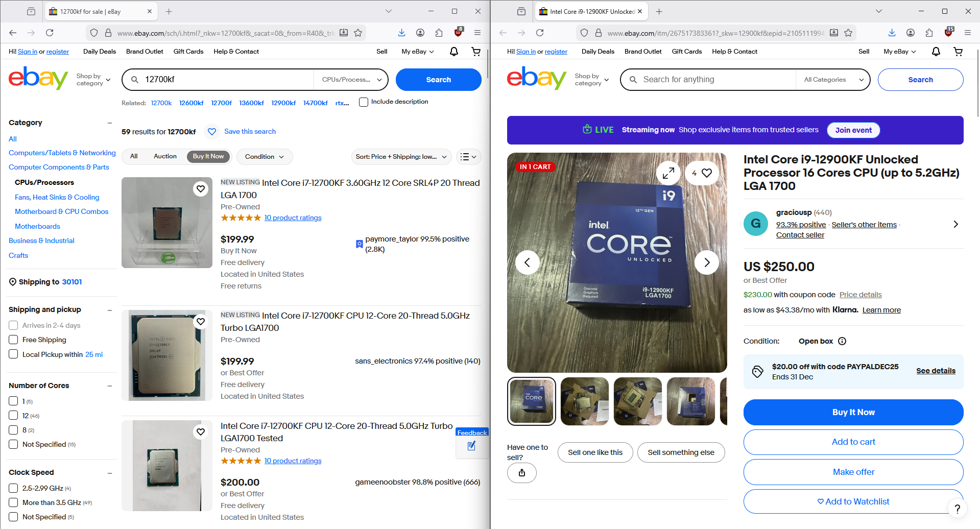Check More than 3.5 GHz filter
The image size is (980, 529).
coord(13,502)
